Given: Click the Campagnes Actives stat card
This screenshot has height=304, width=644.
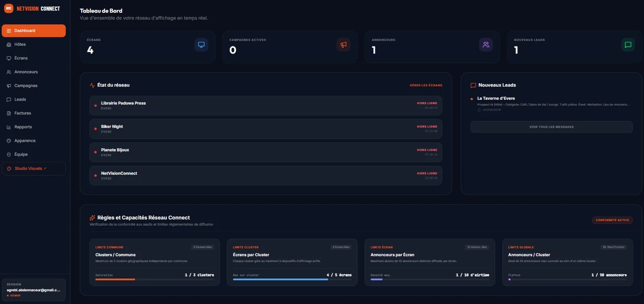Looking at the screenshot, I should (x=290, y=47).
